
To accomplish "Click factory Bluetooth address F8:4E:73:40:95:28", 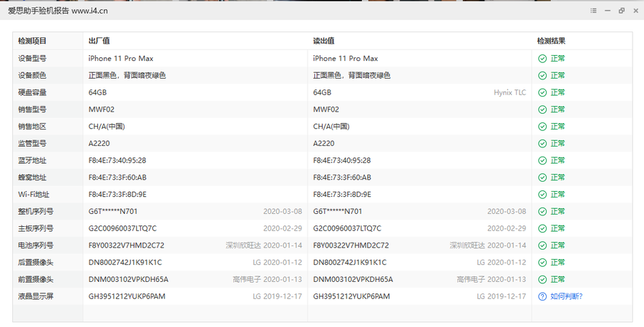I will click(x=117, y=160).
